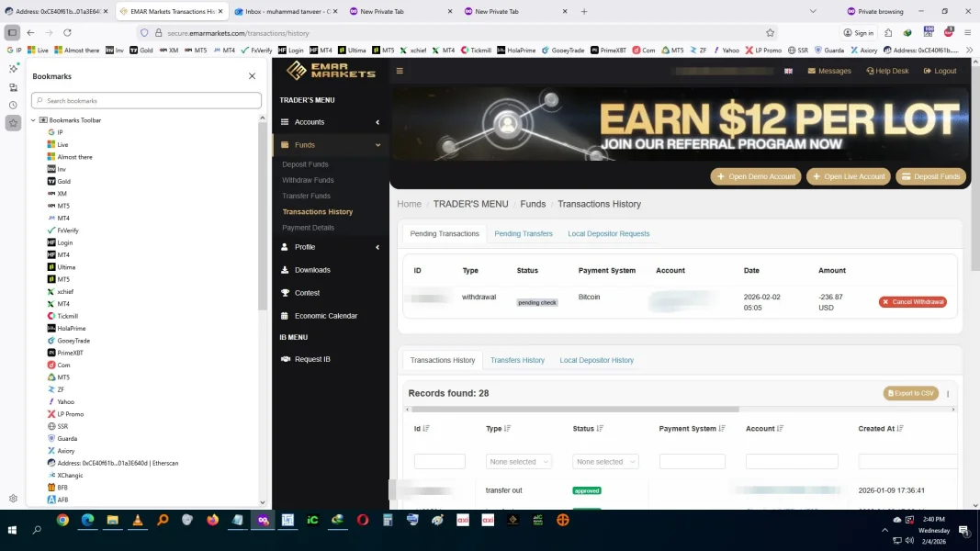Click the Payment System filter input

pyautogui.click(x=692, y=462)
